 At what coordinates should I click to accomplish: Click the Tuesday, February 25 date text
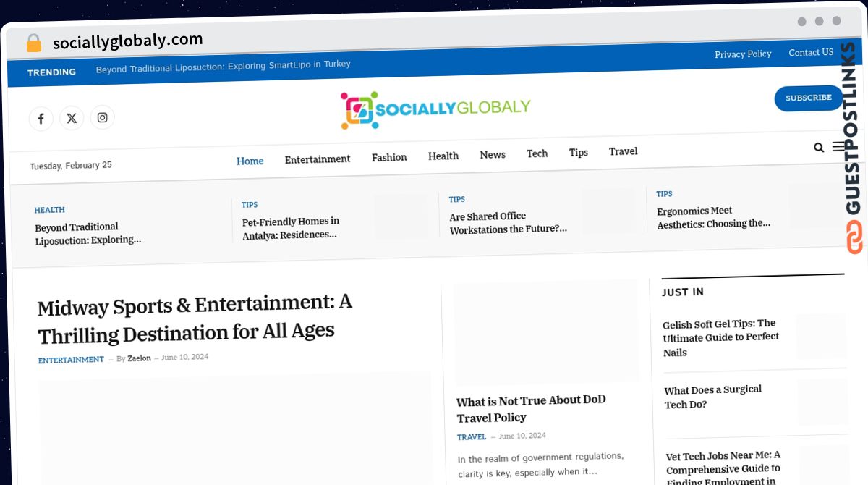(x=71, y=165)
